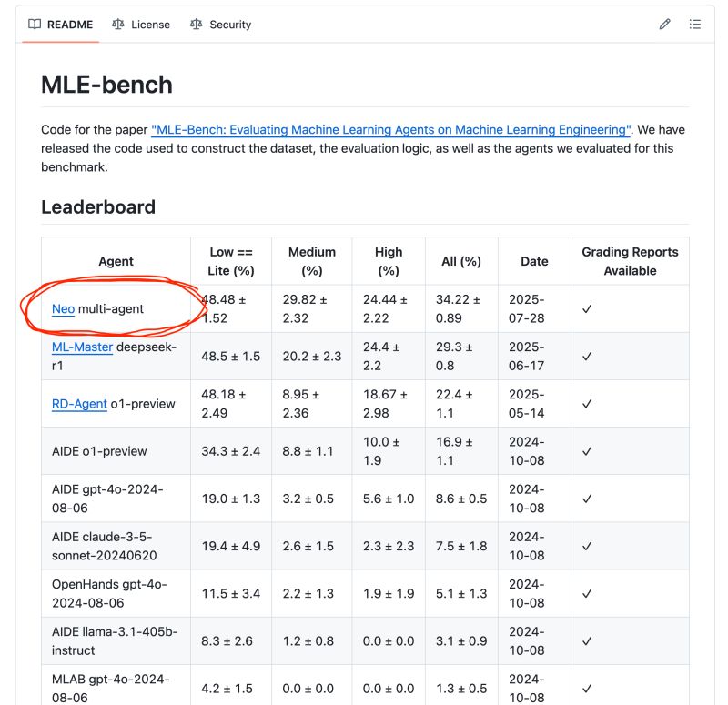The image size is (728, 705).
Task: Click the Leaderboard section heading
Action: pos(98,206)
